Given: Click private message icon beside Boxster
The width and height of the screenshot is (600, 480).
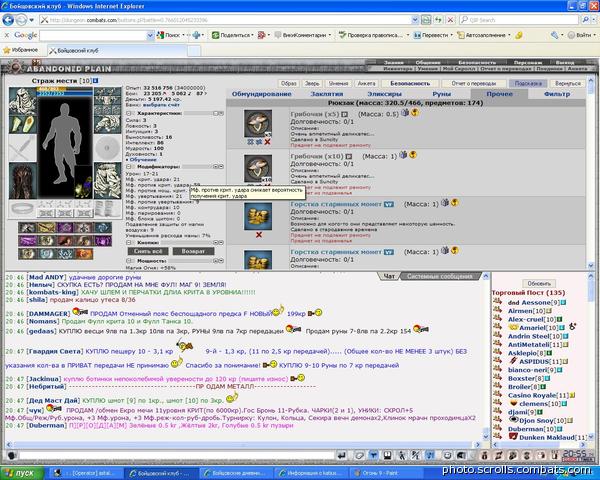Looking at the screenshot, I should 497,377.
